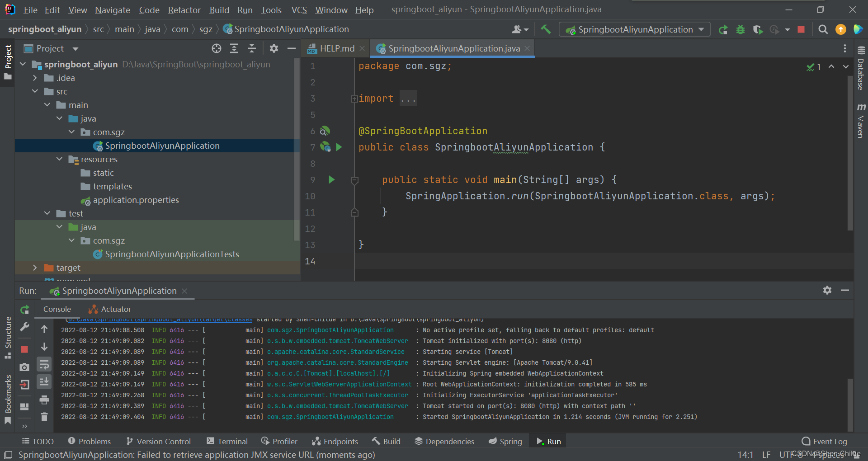Click the Build project hammer icon
Screen dimensions: 868x461
point(546,29)
